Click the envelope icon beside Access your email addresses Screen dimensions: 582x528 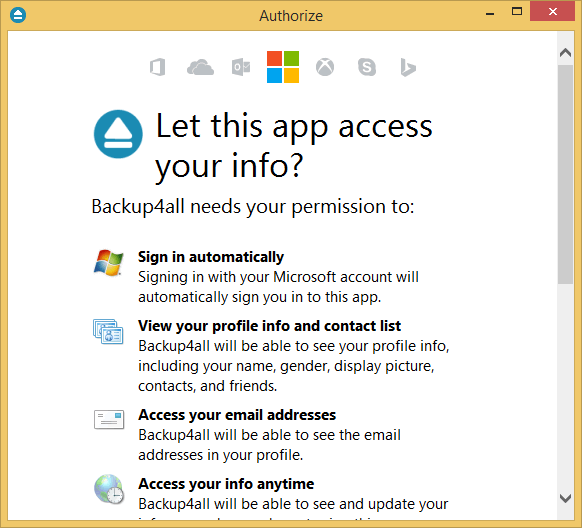point(109,419)
